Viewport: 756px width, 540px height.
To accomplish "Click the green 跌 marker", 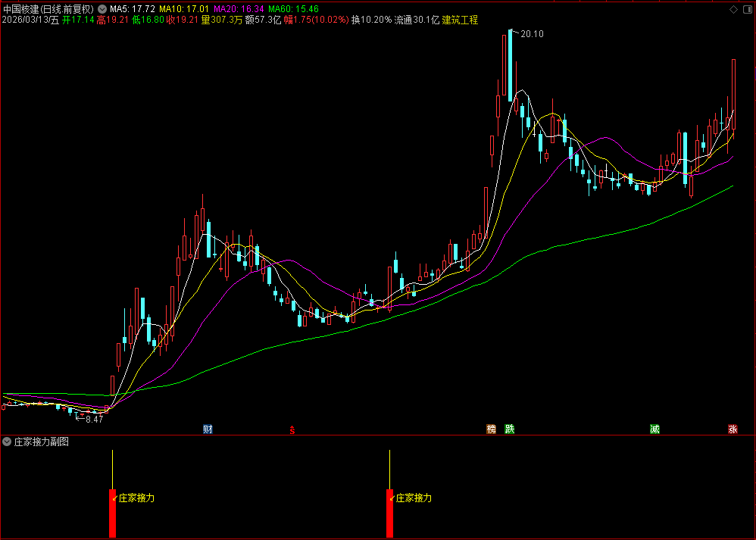I will 510,429.
